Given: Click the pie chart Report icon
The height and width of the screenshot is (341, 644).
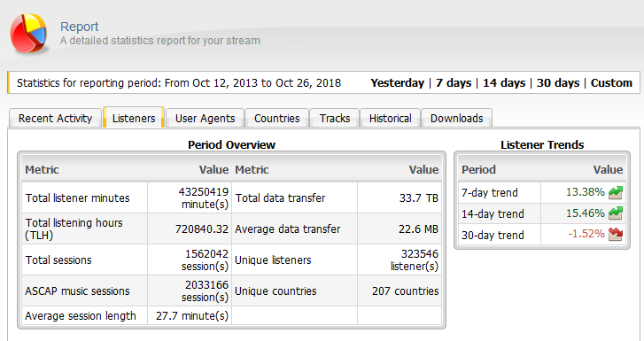Looking at the screenshot, I should (x=28, y=34).
